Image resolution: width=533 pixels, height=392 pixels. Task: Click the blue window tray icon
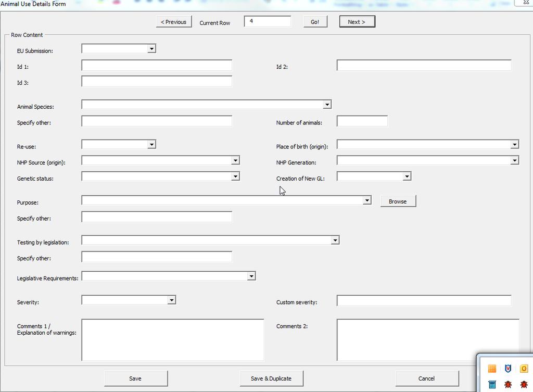tap(492, 384)
